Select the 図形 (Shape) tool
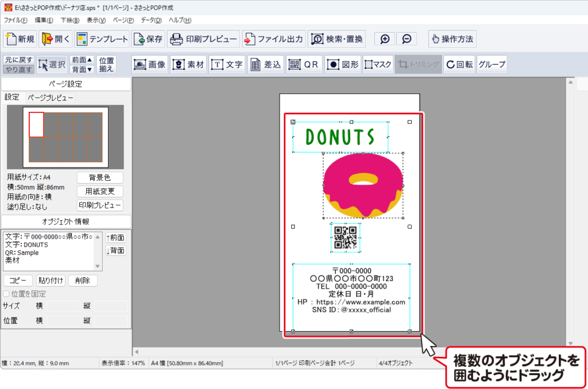 pyautogui.click(x=343, y=65)
